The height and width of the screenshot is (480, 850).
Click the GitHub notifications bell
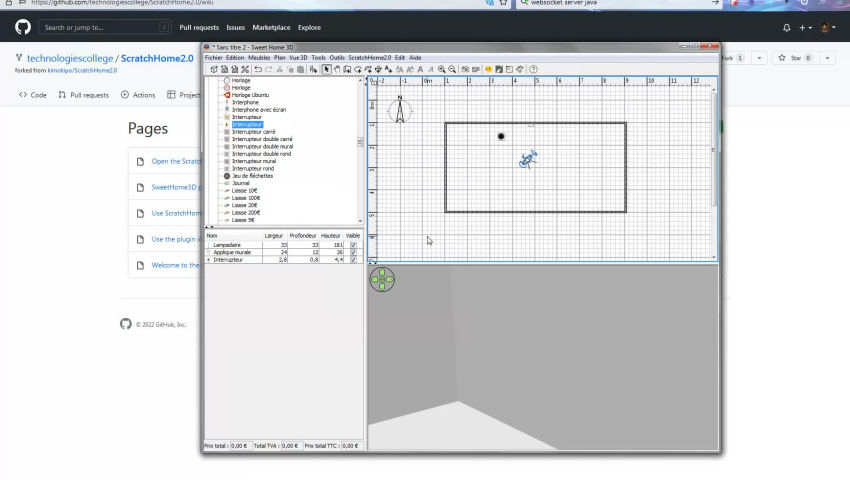tap(786, 27)
